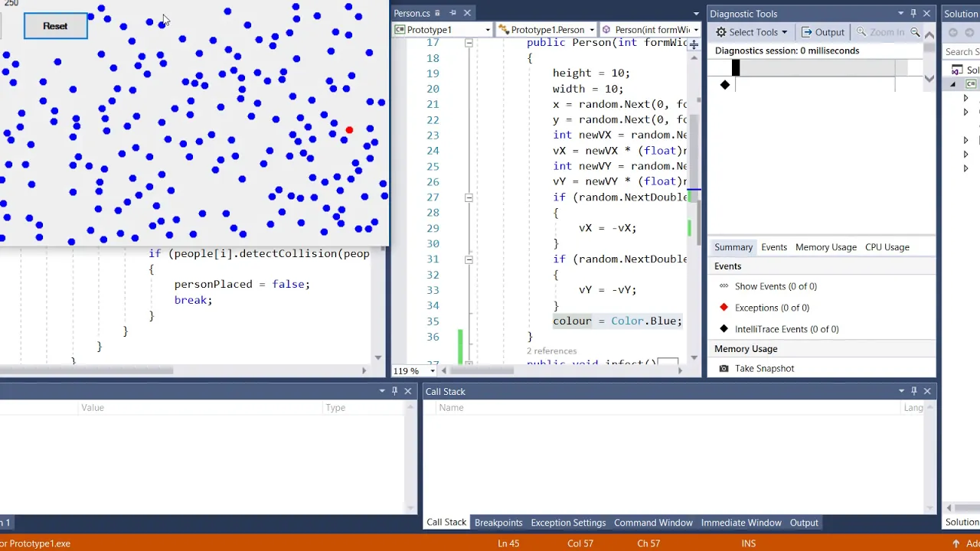Click the Diagnostic Tools scroll up arrow
Image resolution: width=980 pixels, height=551 pixels.
coord(929,34)
